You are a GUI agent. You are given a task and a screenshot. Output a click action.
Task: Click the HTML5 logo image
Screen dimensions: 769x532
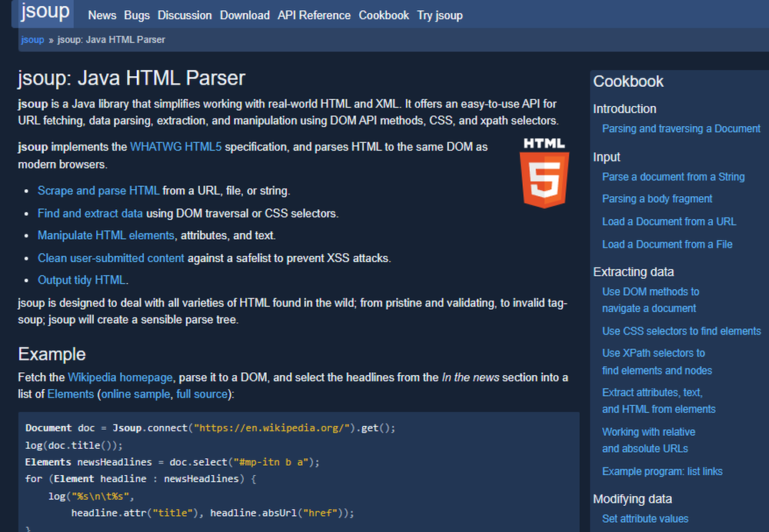click(x=544, y=173)
